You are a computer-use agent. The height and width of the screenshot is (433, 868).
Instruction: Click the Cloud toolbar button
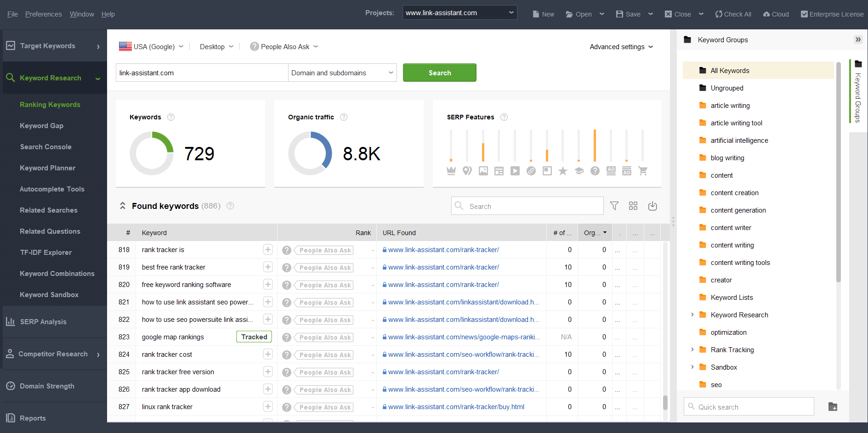(x=776, y=14)
